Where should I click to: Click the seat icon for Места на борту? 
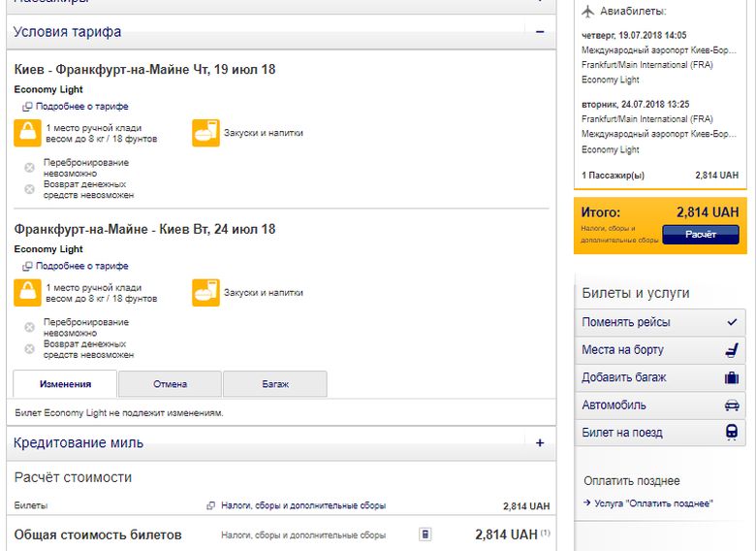click(732, 350)
